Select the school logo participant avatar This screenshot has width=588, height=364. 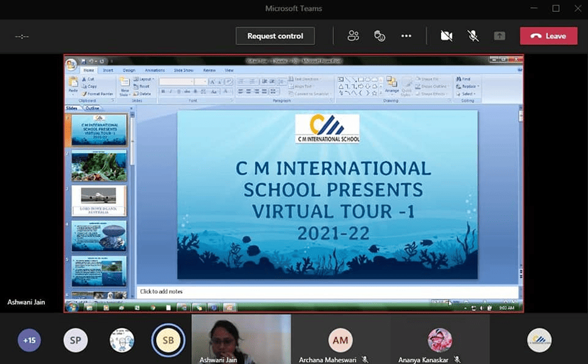coord(539,340)
